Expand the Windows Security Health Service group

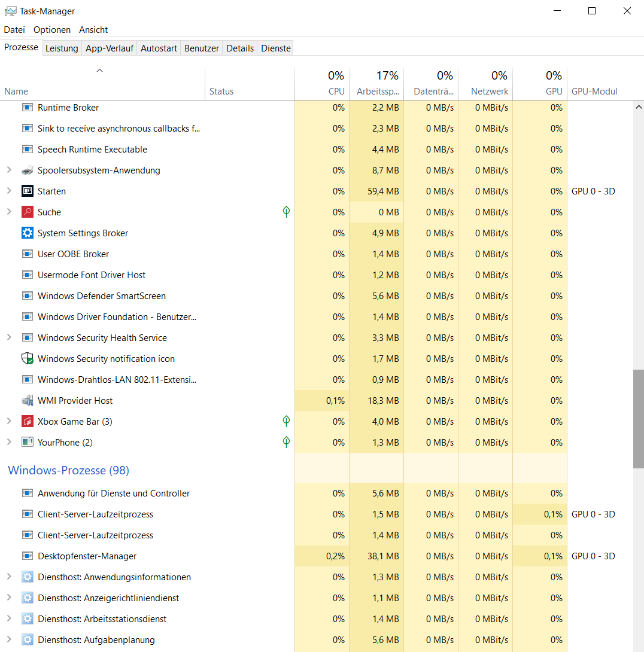pyautogui.click(x=9, y=337)
